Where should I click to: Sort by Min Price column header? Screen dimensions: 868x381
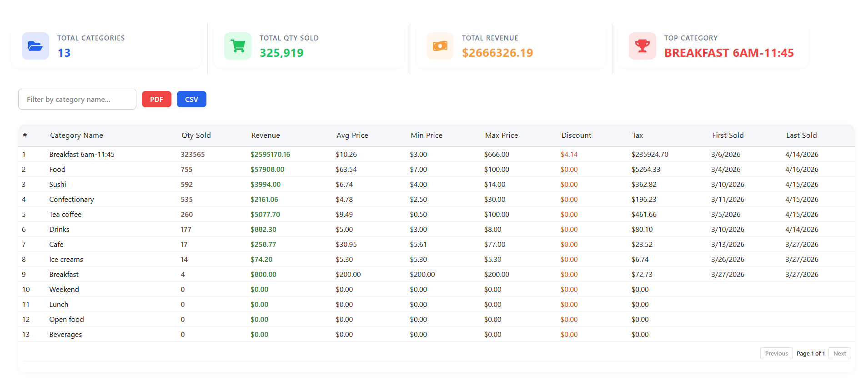click(426, 135)
